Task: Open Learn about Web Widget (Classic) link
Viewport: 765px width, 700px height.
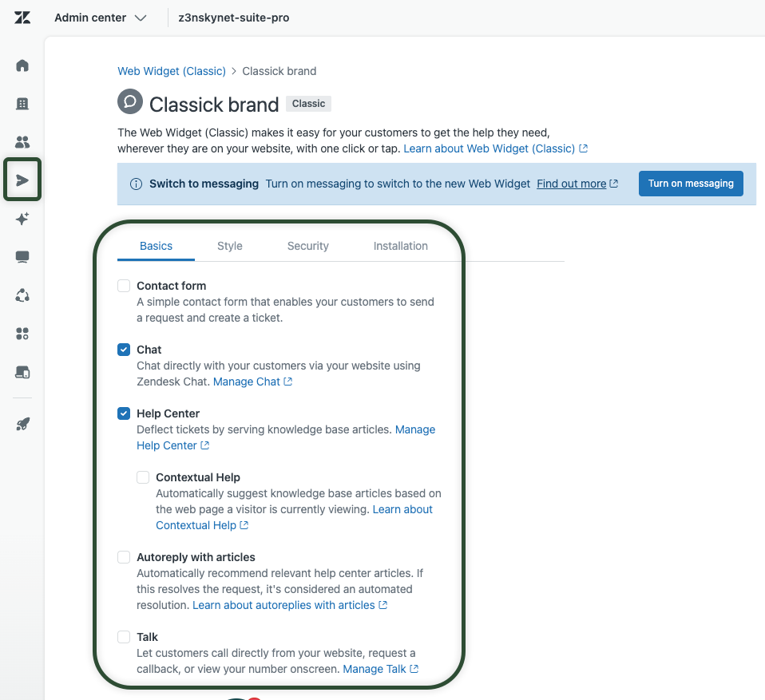Action: (x=496, y=148)
